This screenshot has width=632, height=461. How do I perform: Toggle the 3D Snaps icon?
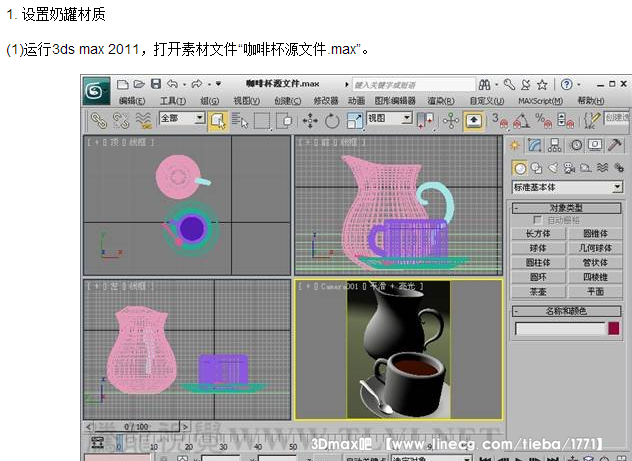499,120
